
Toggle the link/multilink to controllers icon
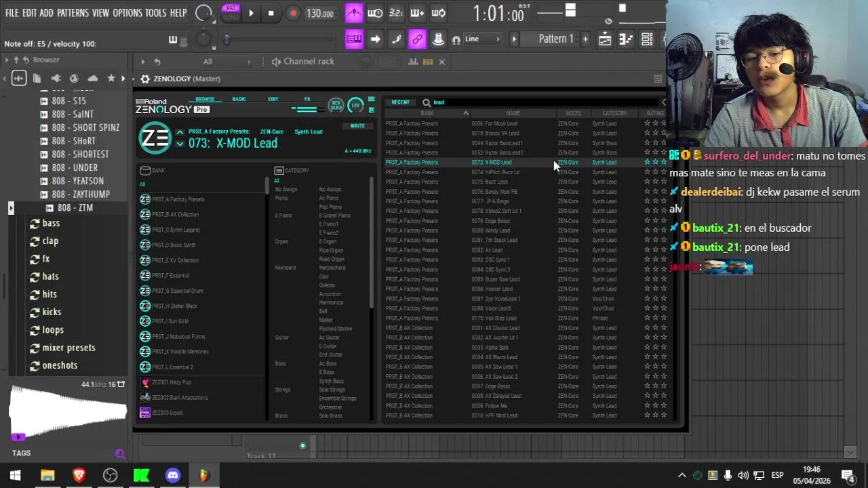pyautogui.click(x=417, y=39)
